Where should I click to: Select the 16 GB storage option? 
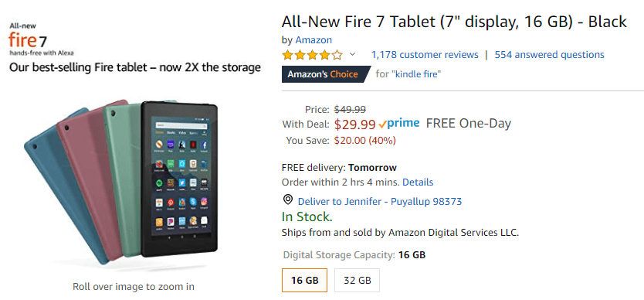point(305,280)
